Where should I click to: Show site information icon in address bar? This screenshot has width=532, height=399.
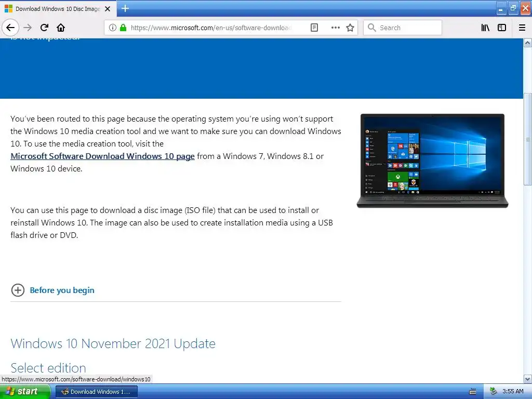point(113,28)
